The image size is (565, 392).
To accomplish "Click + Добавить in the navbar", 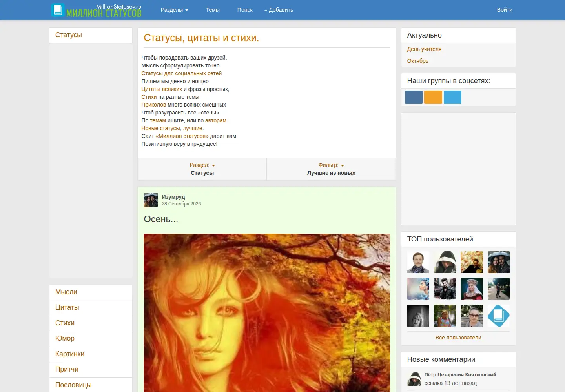I will tap(279, 10).
